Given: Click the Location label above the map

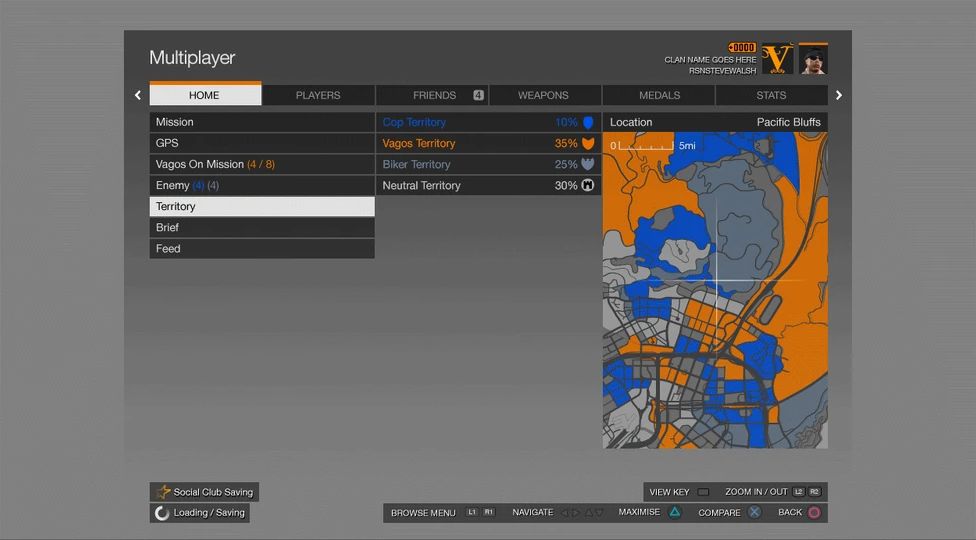Looking at the screenshot, I should click(631, 122).
